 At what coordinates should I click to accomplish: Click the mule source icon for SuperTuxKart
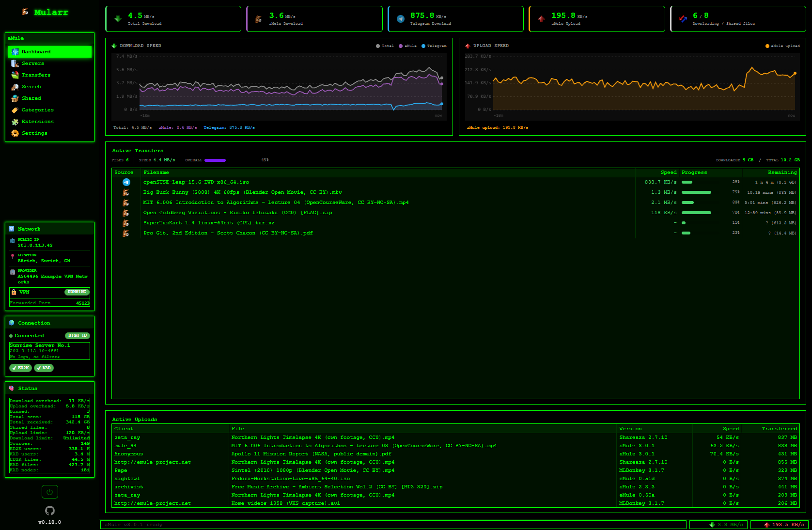click(x=126, y=223)
